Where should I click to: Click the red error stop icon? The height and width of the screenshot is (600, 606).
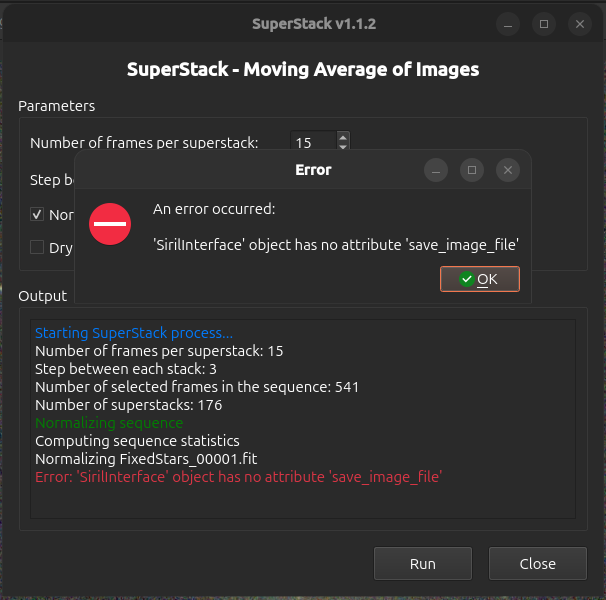point(110,223)
